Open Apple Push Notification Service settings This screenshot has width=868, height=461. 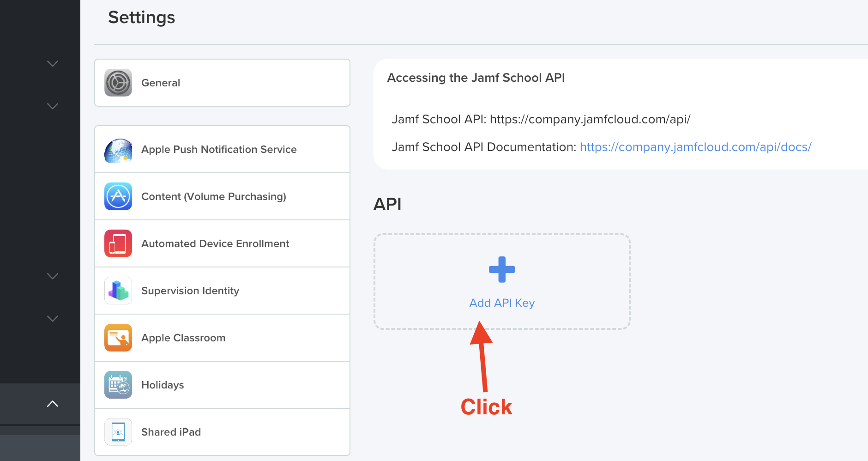coord(222,149)
